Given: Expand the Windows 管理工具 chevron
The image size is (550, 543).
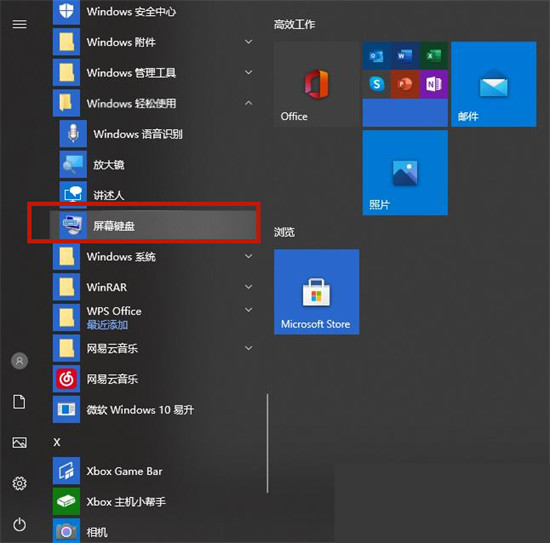Looking at the screenshot, I should [249, 73].
